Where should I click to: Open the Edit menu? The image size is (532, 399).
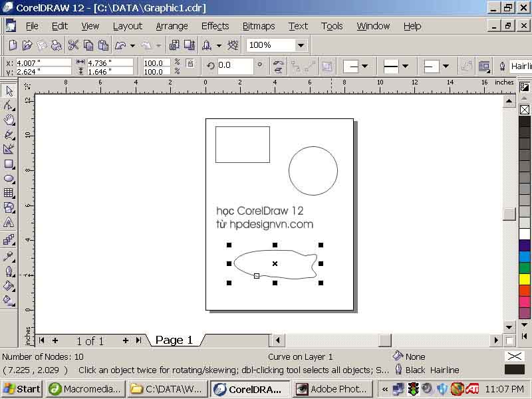[x=60, y=26]
